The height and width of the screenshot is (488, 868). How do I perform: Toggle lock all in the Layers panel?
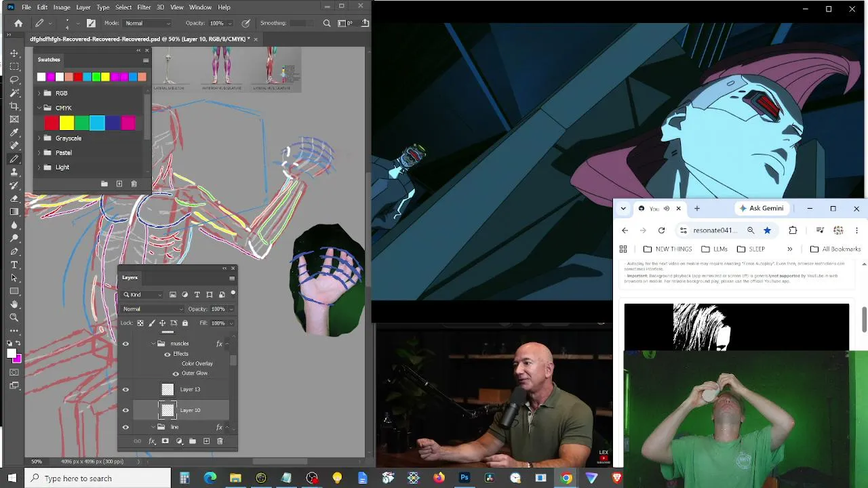[185, 323]
